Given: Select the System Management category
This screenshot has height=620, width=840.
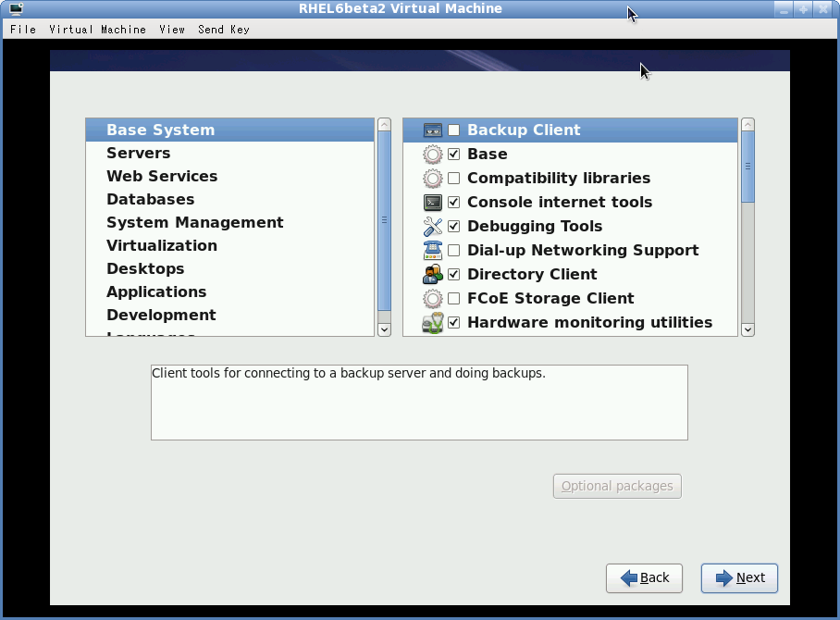Looking at the screenshot, I should [229, 222].
